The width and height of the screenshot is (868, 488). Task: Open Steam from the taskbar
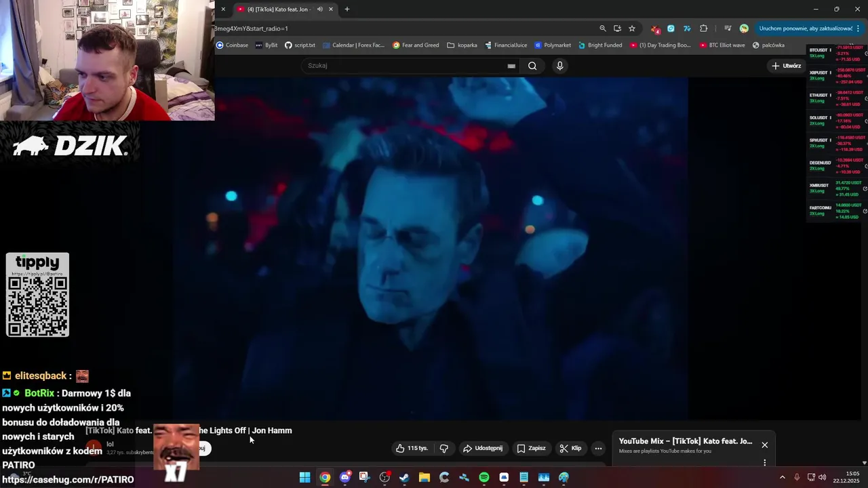(404, 477)
